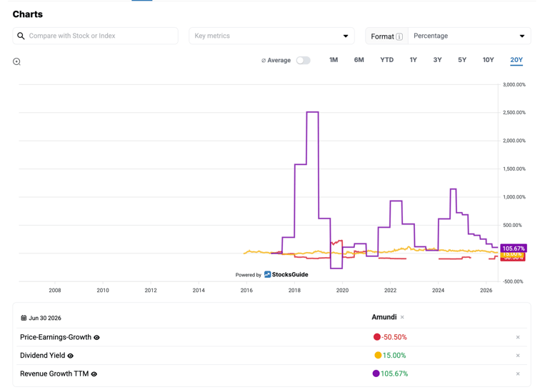
Task: Remove the Price-Earnings-Growth row
Action: click(518, 337)
